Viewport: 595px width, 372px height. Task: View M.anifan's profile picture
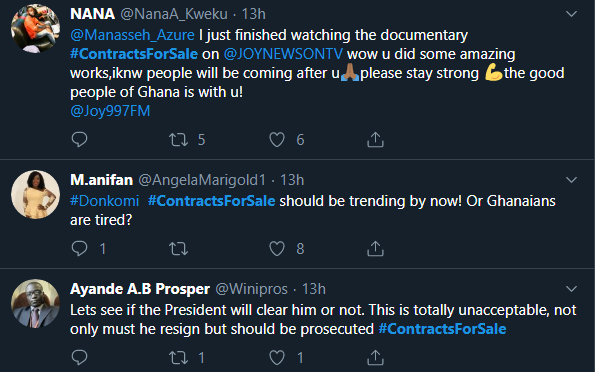[35, 194]
